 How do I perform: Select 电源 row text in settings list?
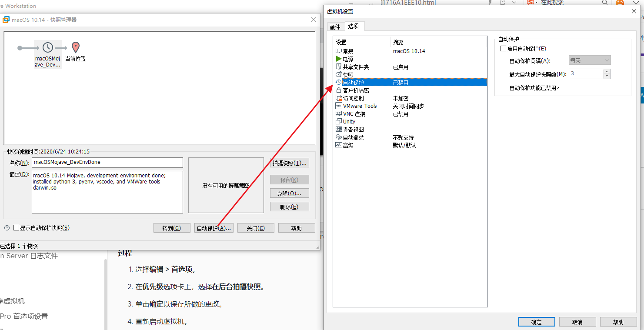click(x=348, y=59)
